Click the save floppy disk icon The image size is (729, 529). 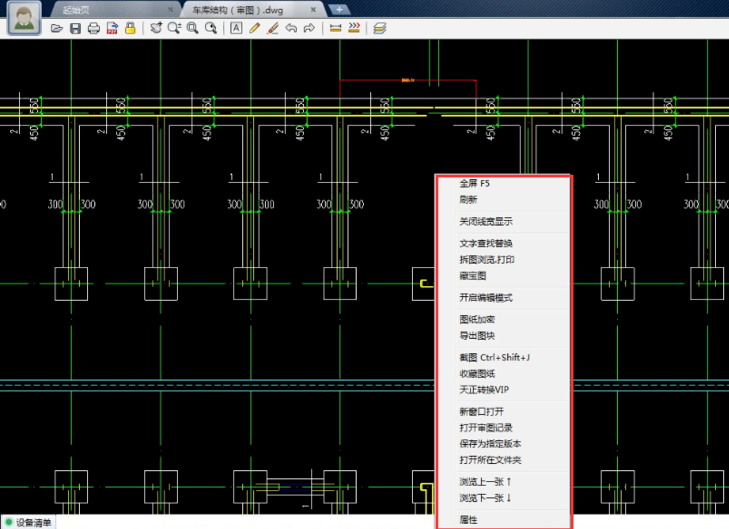(x=76, y=28)
